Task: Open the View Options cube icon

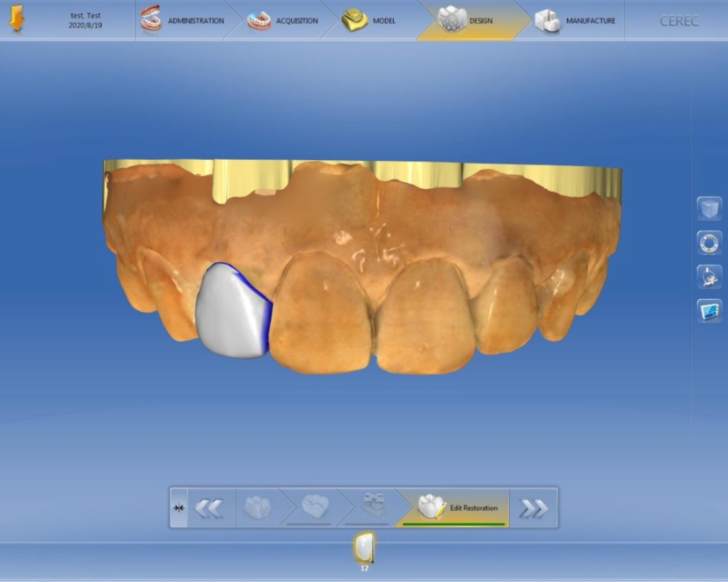Action: [709, 209]
